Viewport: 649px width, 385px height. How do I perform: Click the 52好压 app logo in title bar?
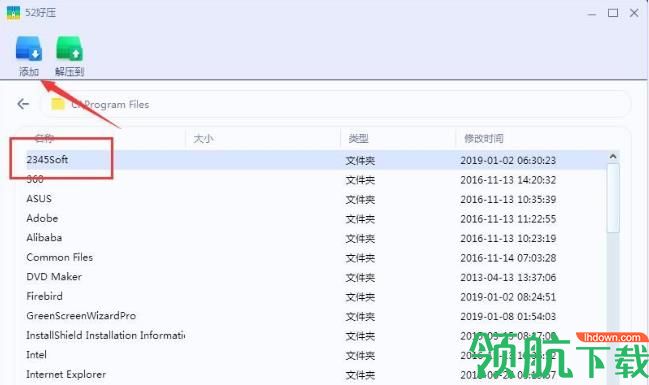click(x=13, y=13)
